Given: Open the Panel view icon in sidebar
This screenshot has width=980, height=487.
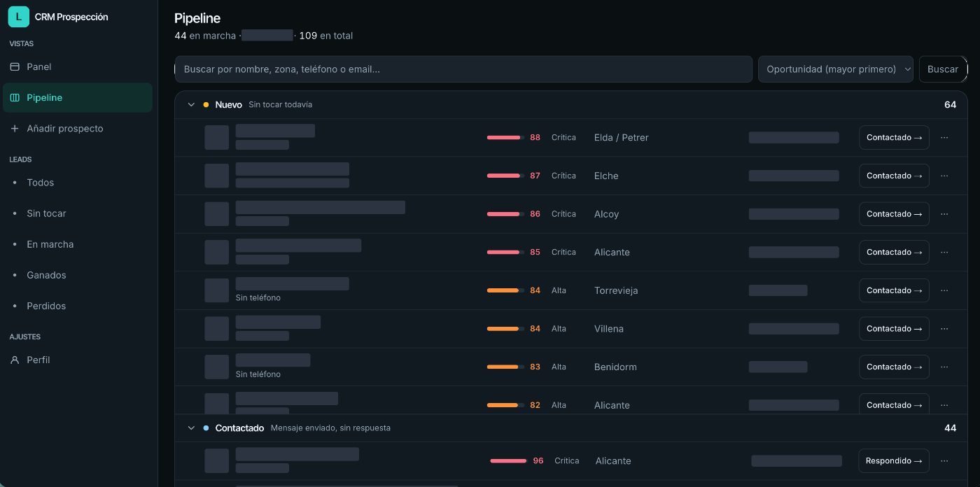Looking at the screenshot, I should point(15,66).
